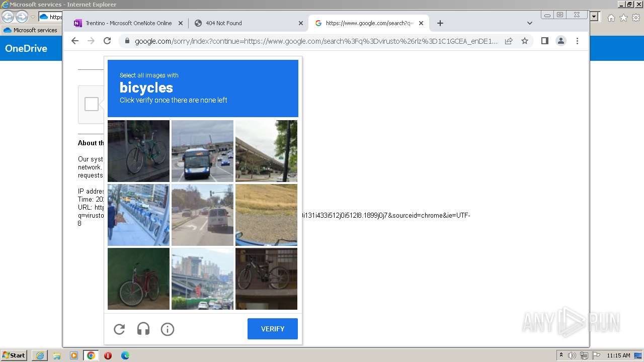The height and width of the screenshot is (362, 644).
Task: Select the Microsoft services tab in Internet Explorer
Action: coord(31,30)
